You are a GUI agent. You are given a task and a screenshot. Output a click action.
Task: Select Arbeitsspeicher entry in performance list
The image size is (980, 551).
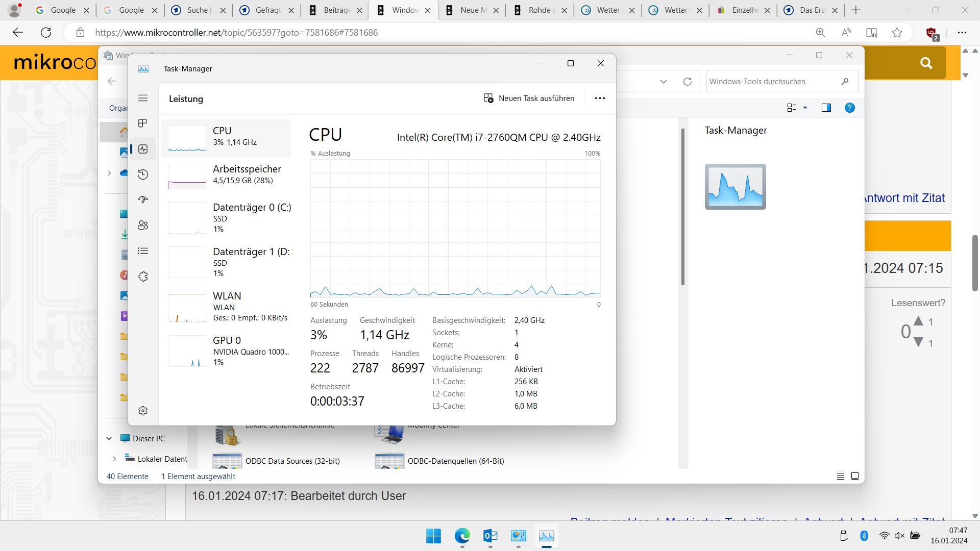pyautogui.click(x=226, y=177)
